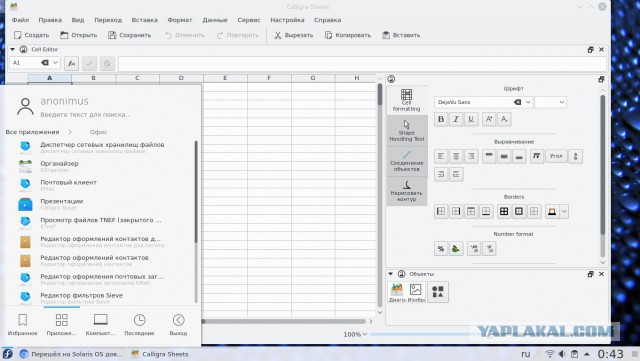Open border color dropdown arrow

tap(564, 211)
